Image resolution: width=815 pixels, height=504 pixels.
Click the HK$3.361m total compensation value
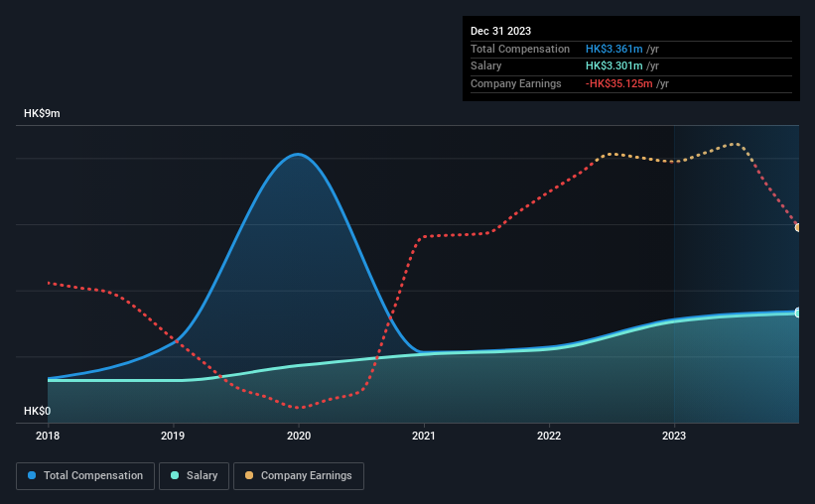tap(613, 49)
